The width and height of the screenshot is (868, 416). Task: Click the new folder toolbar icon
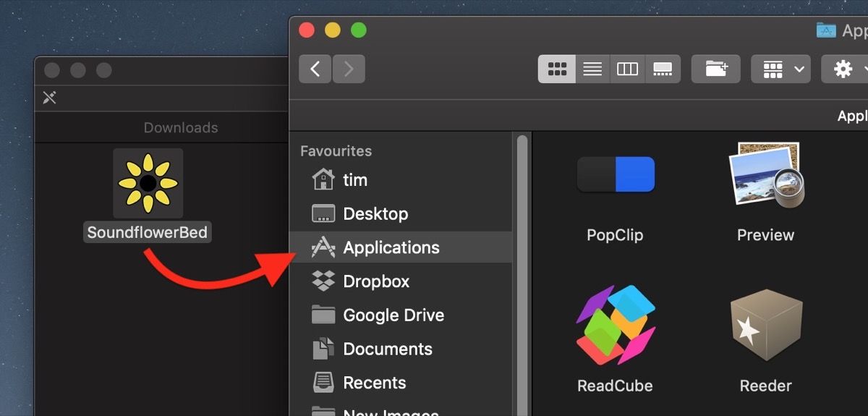click(715, 69)
